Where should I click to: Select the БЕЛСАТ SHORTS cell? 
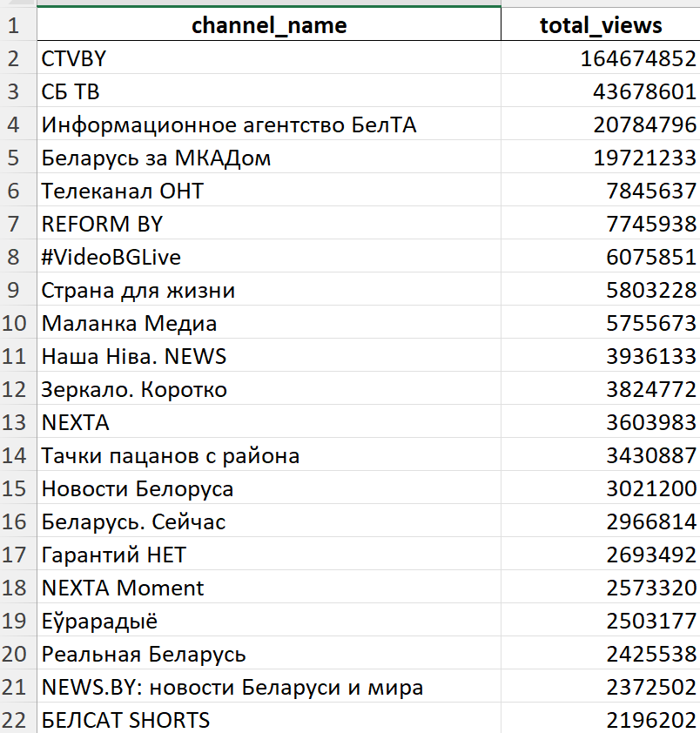[x=268, y=720]
